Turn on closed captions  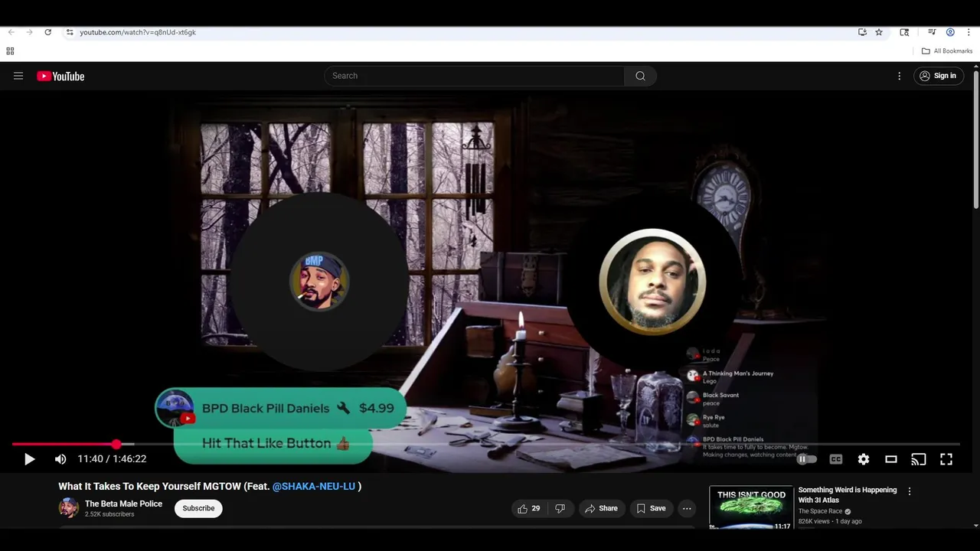coord(836,459)
